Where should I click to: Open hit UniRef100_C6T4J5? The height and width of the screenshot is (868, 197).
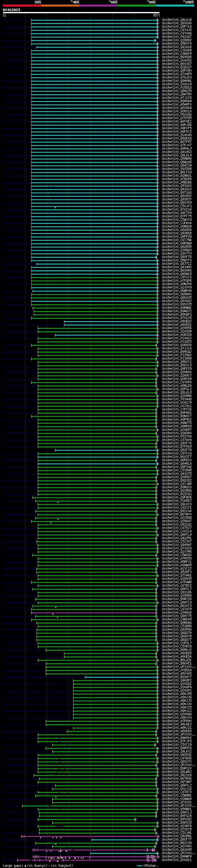pyautogui.click(x=177, y=30)
